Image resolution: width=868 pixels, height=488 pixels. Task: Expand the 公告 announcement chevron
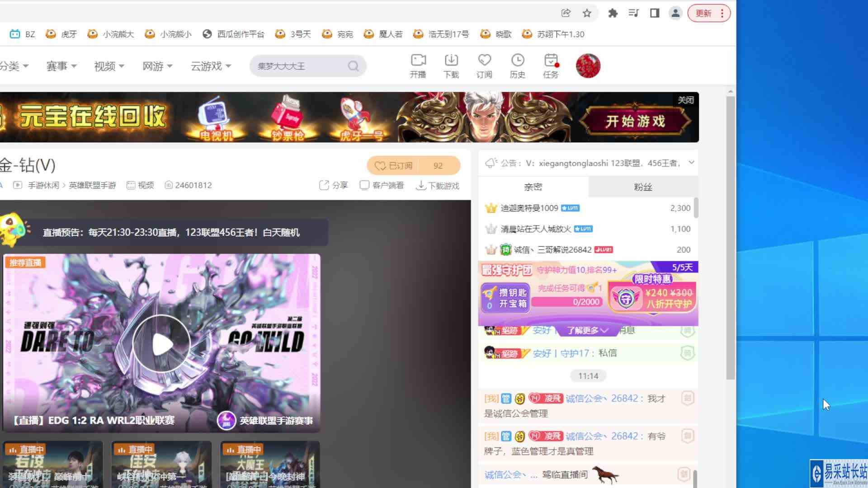[x=691, y=163]
